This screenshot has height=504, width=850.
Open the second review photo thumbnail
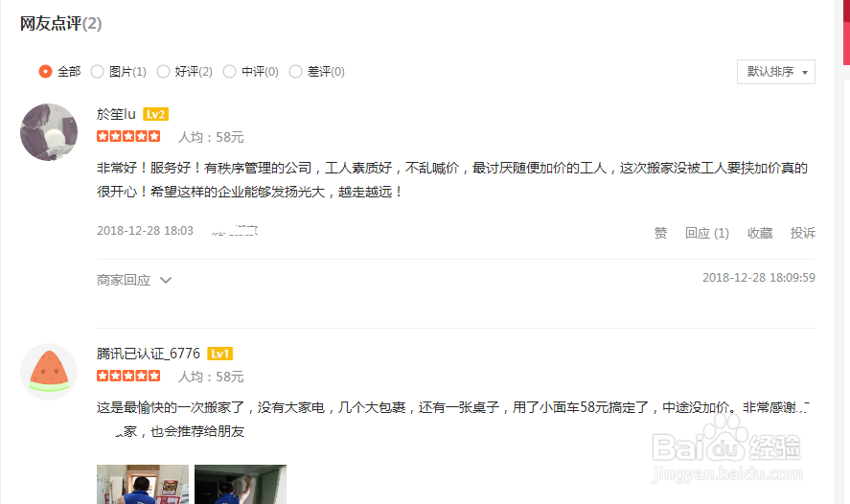point(241,484)
